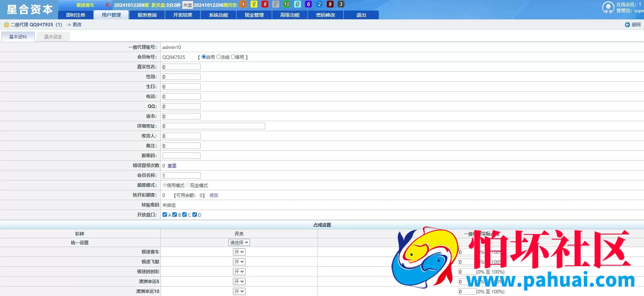This screenshot has width=644, height=296.
Task: Uncheck the B 开放盘口 checkbox
Action: [x=174, y=215]
